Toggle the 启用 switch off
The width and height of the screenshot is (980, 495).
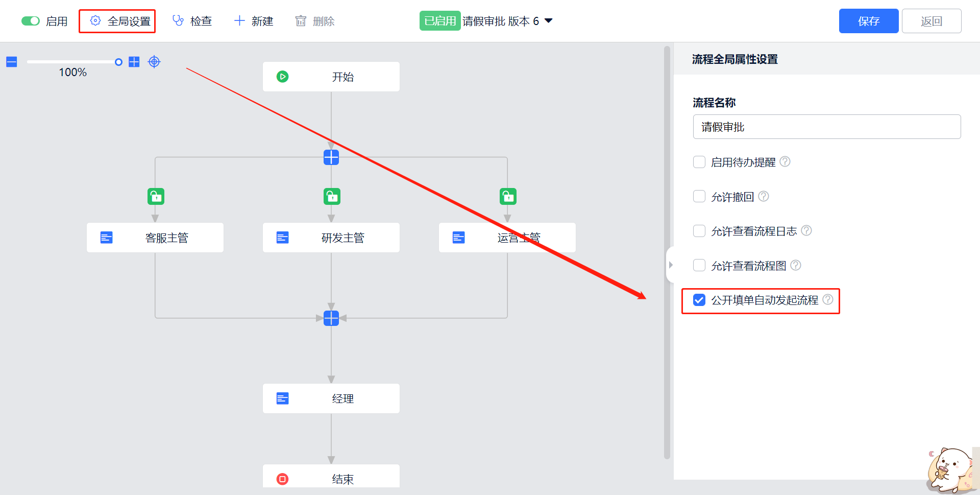pyautogui.click(x=31, y=21)
